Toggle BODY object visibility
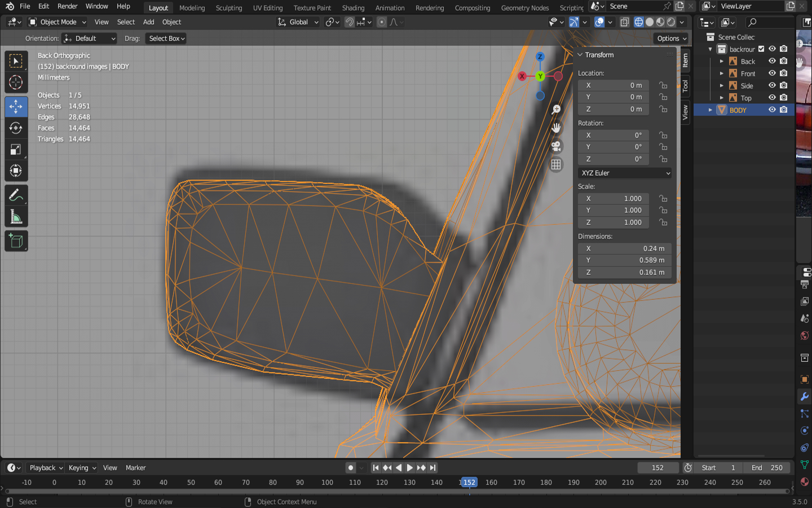This screenshot has height=508, width=812. pos(773,110)
